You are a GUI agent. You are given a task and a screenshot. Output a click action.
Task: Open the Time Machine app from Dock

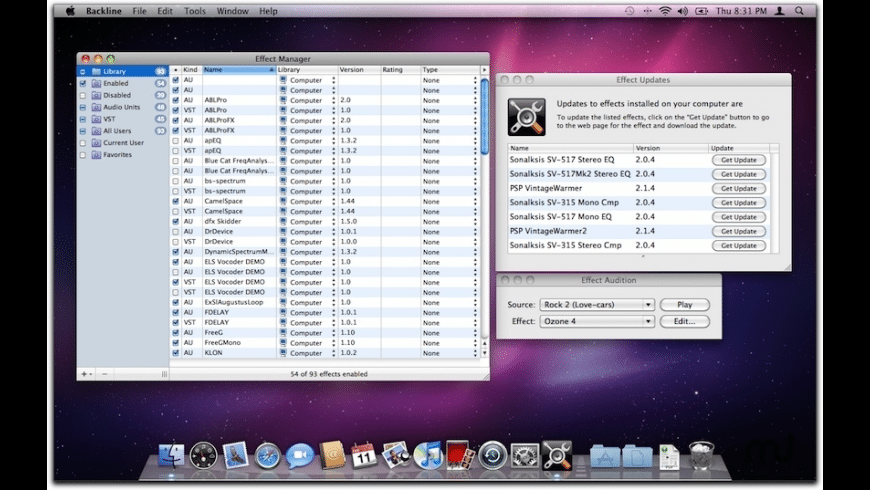(492, 456)
